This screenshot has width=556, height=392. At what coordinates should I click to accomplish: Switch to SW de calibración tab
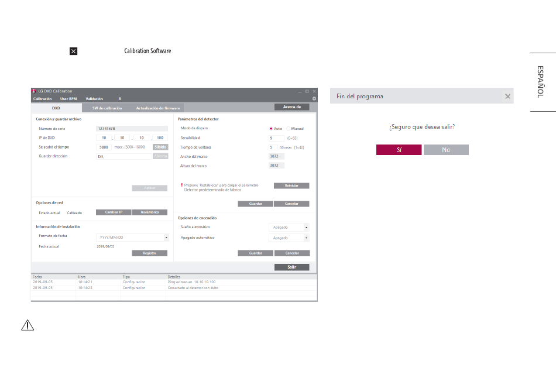coord(107,108)
